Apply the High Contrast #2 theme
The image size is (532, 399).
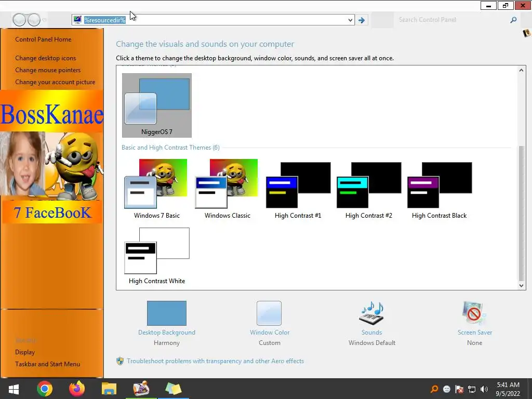(369, 189)
